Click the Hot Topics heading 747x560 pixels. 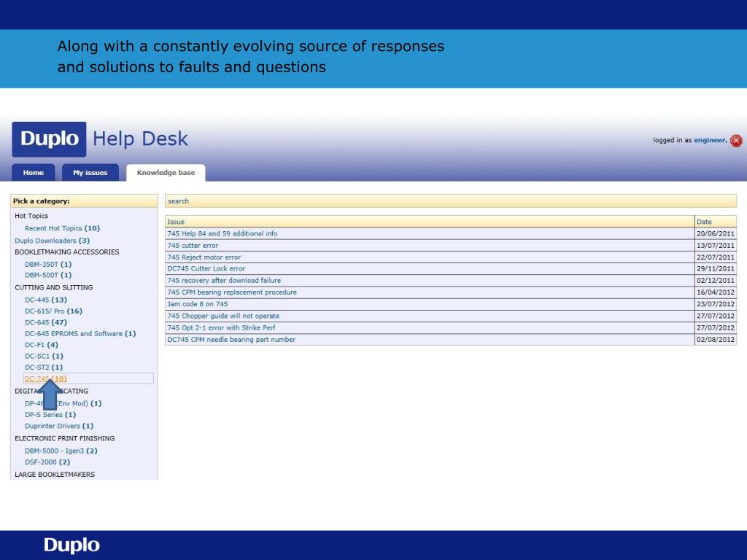[x=31, y=216]
